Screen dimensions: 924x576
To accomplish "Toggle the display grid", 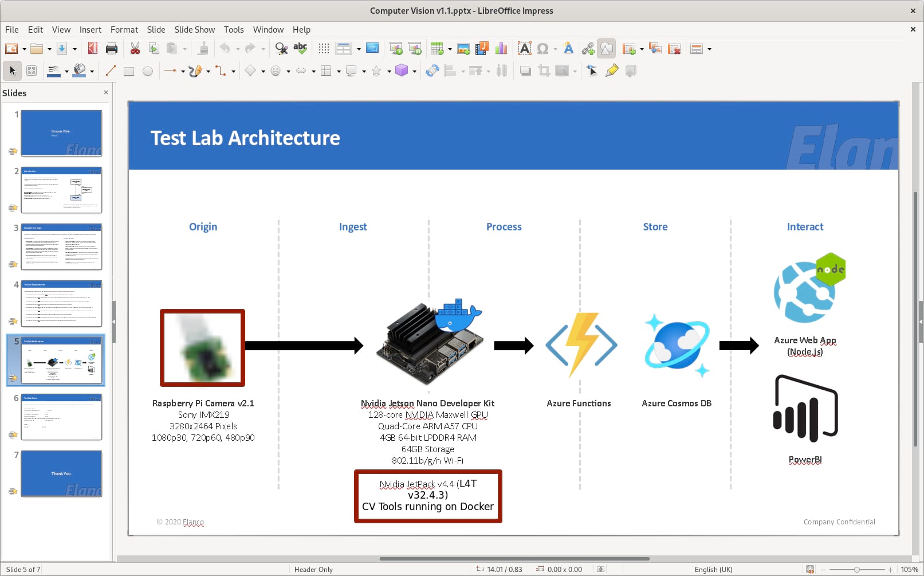I will click(x=324, y=49).
